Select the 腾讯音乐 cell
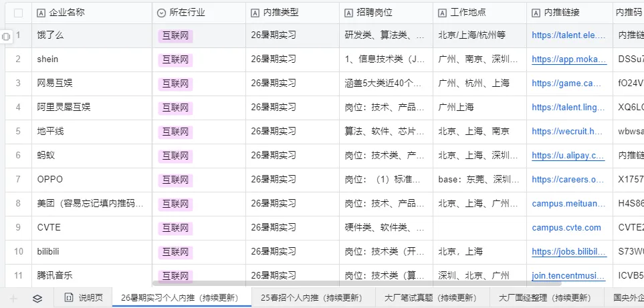644x308 pixels. click(92, 276)
